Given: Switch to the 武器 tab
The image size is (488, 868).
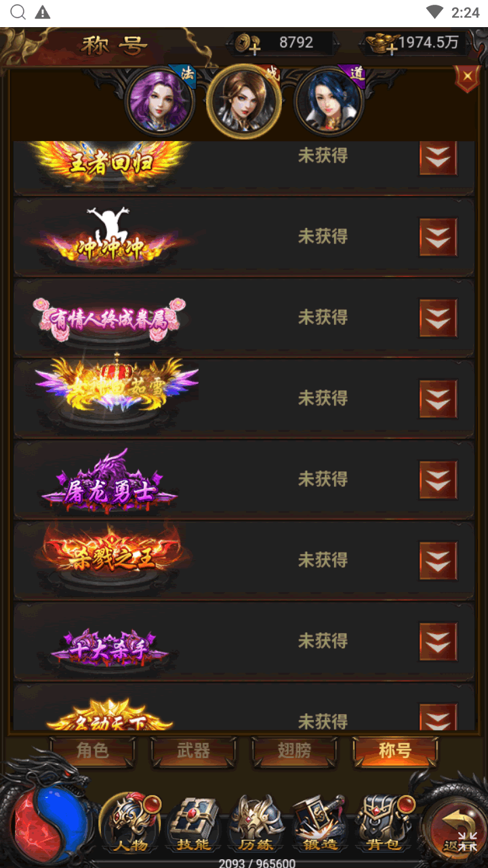Looking at the screenshot, I should [193, 751].
